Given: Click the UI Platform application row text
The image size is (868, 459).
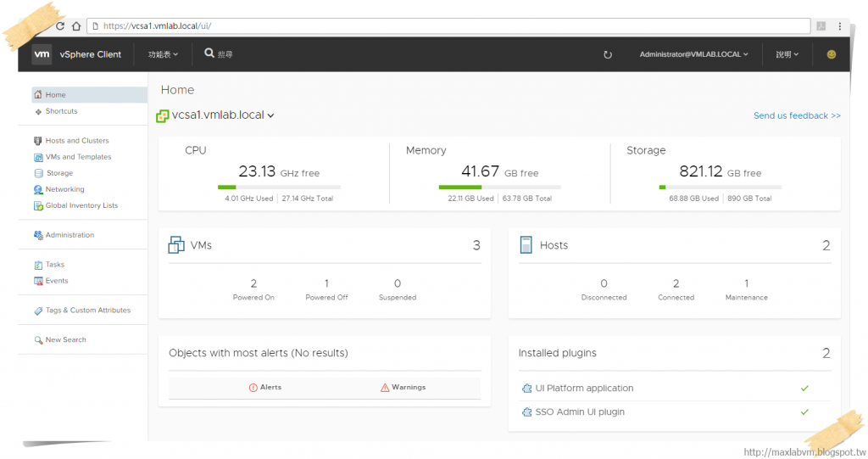Looking at the screenshot, I should pos(584,388).
